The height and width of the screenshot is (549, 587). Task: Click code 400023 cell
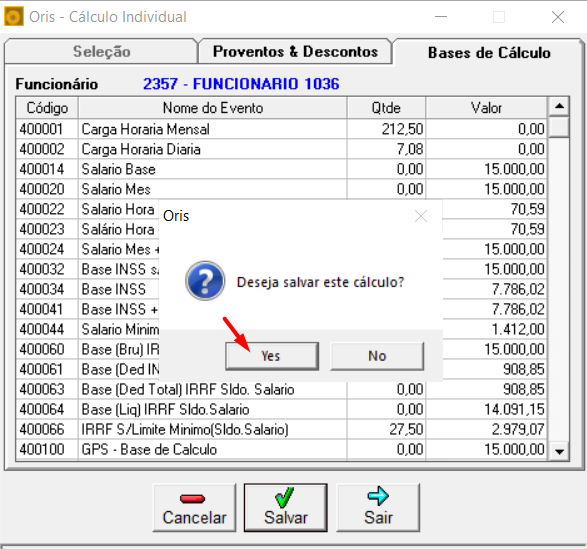(47, 229)
